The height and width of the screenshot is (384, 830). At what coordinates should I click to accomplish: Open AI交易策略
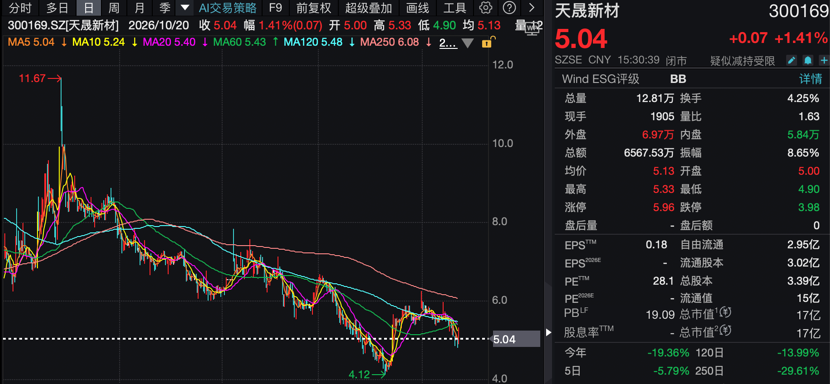tap(228, 7)
